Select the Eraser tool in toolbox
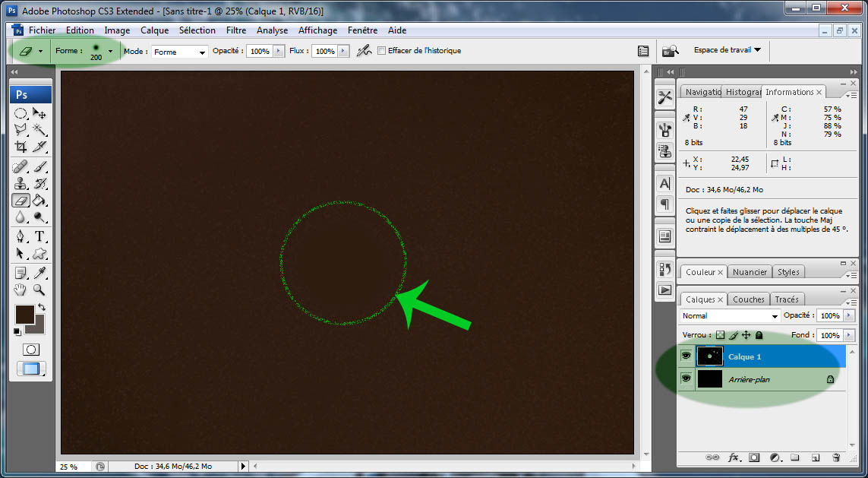Viewport: 868px width, 478px height. pyautogui.click(x=21, y=200)
